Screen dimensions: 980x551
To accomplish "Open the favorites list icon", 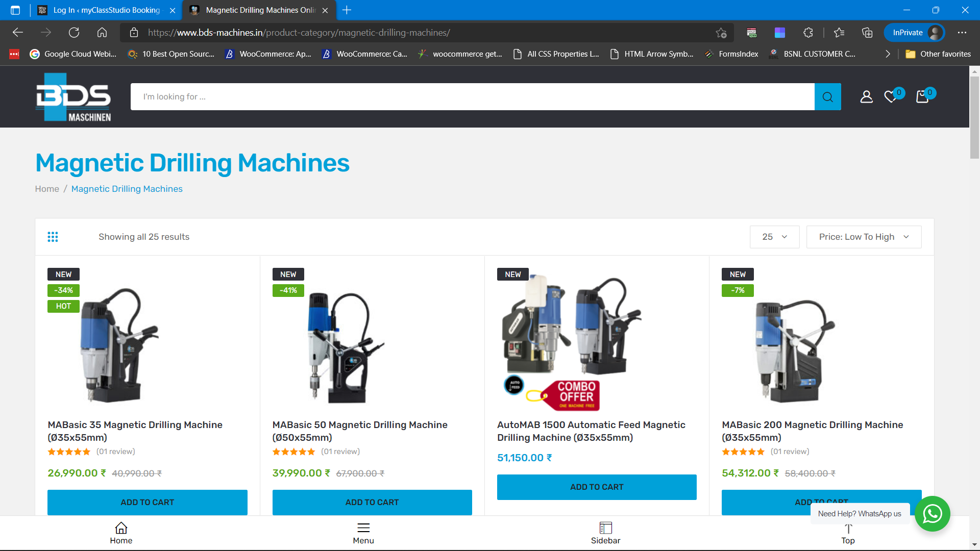I will point(839,33).
